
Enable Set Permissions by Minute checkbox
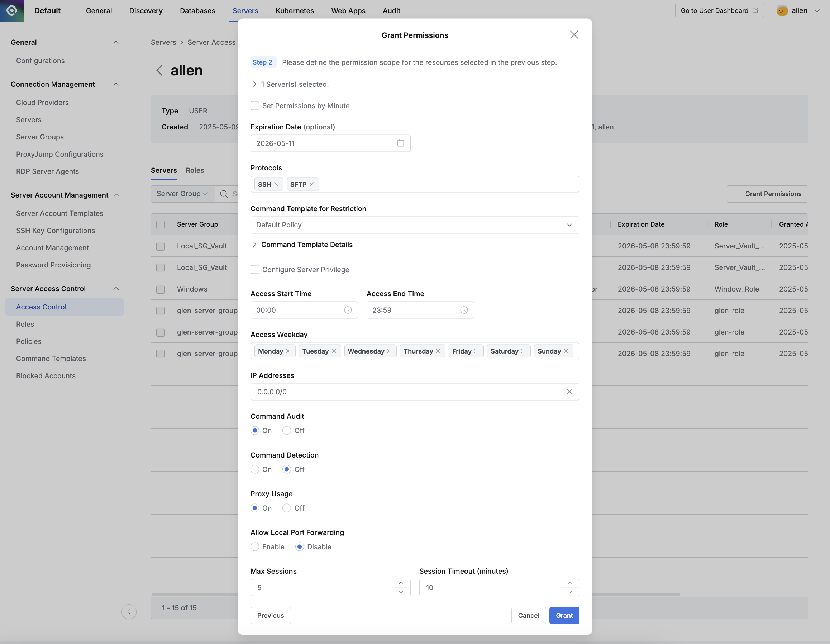(255, 106)
